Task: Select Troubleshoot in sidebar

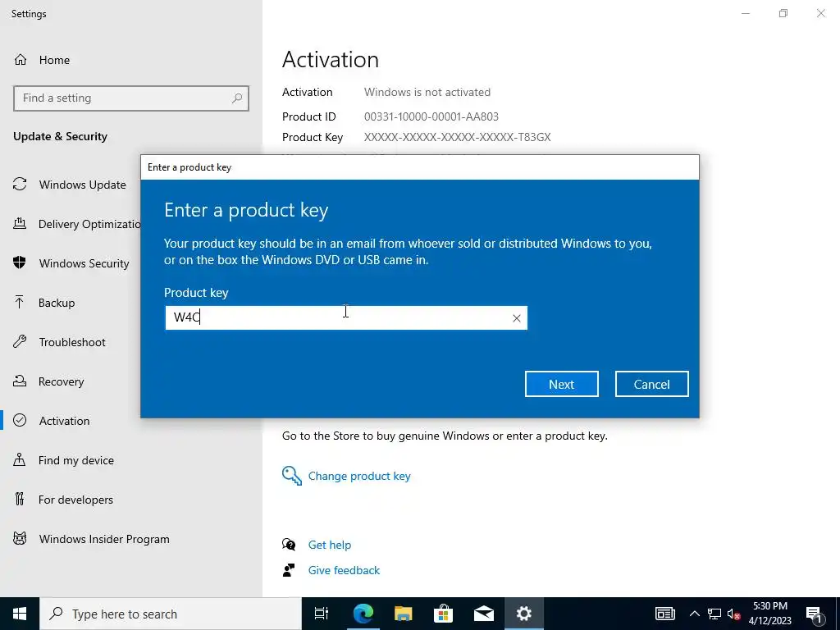Action: (x=72, y=342)
